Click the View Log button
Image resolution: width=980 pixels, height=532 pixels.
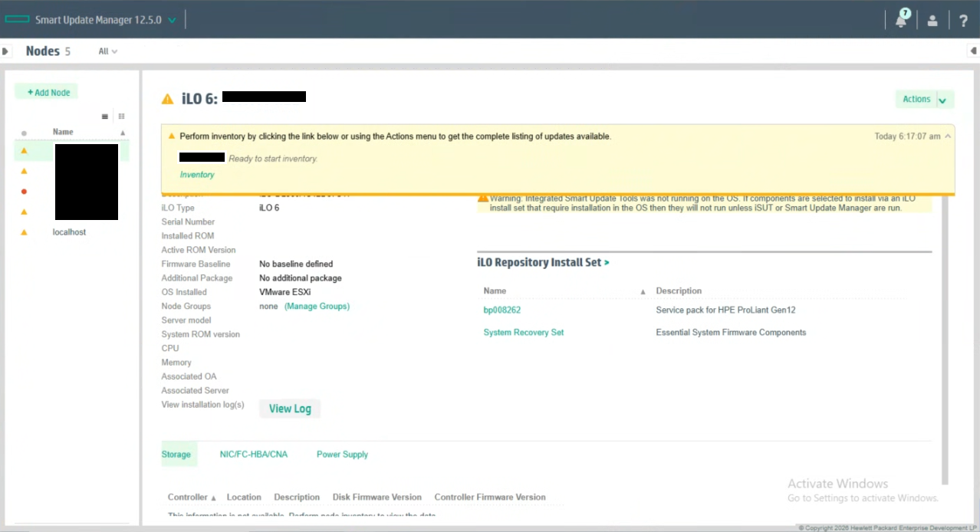[x=290, y=409]
